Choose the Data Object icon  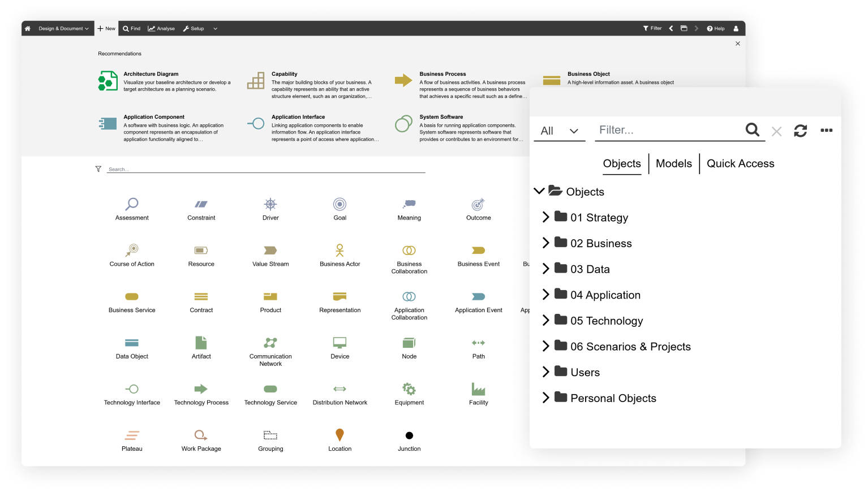point(132,343)
